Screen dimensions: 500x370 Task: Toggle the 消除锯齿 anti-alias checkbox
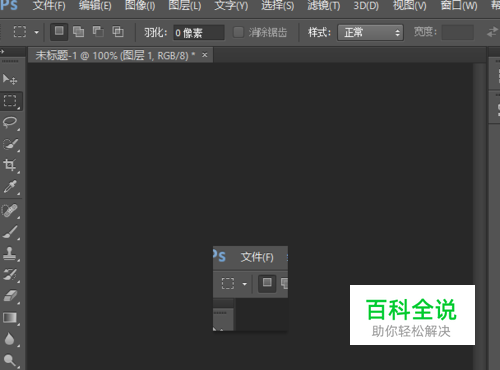[238, 32]
